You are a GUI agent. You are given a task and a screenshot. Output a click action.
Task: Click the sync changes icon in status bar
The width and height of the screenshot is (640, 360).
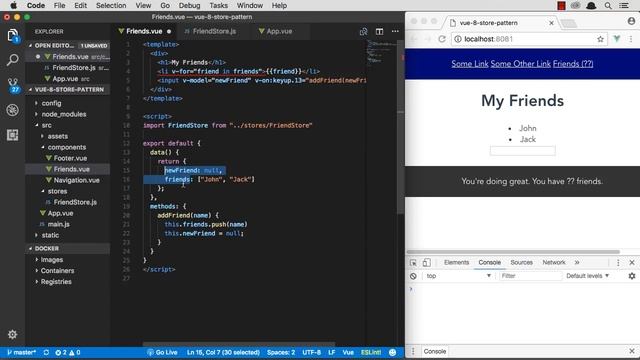[x=46, y=352]
